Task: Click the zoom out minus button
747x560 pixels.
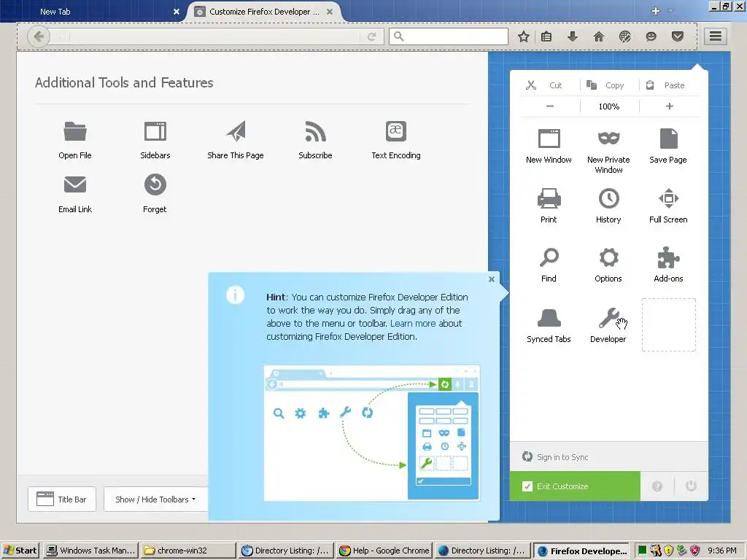Action: point(550,106)
